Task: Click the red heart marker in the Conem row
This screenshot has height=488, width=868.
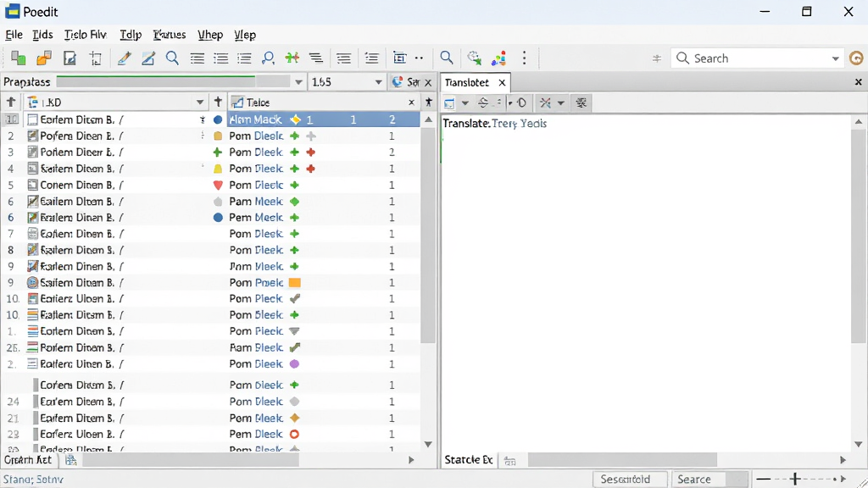Action: 218,185
